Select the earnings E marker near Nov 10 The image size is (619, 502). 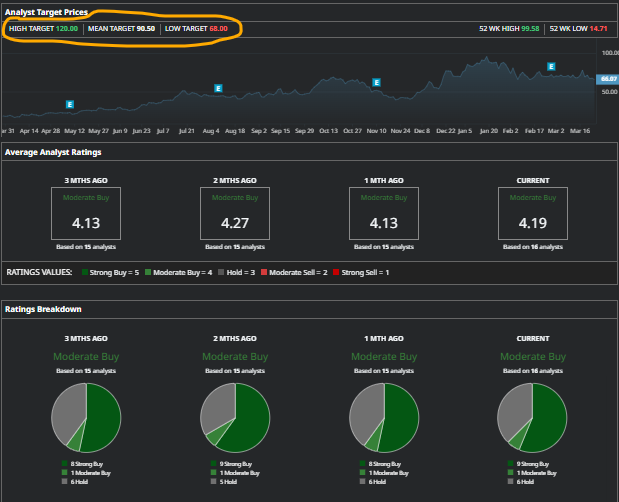click(376, 83)
